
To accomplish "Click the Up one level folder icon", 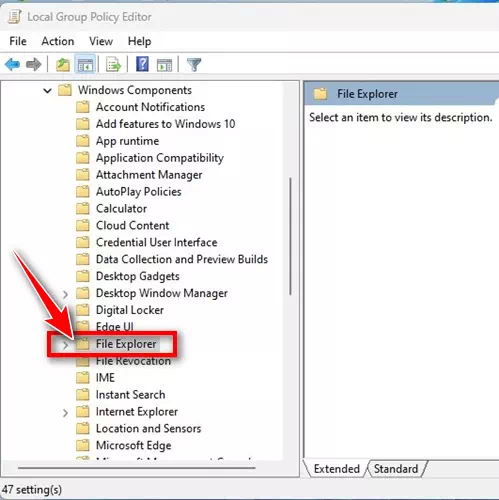I will click(x=63, y=64).
